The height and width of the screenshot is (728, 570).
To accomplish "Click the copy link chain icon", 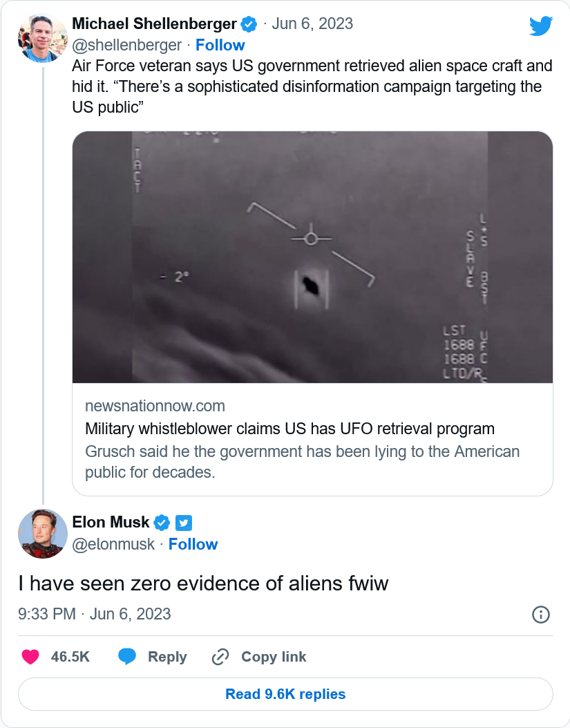I will tap(220, 657).
